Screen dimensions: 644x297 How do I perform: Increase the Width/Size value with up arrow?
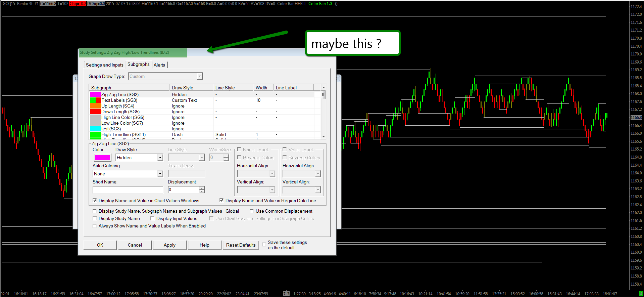coord(226,156)
